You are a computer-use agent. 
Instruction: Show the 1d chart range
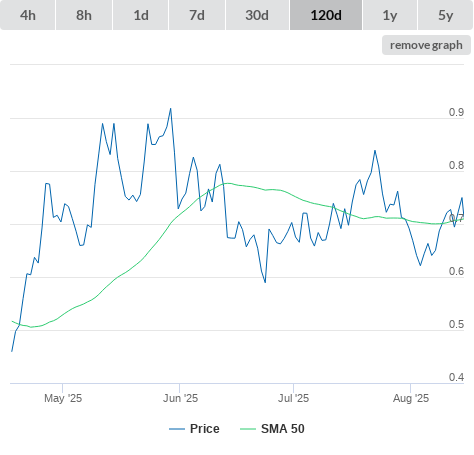pos(141,15)
